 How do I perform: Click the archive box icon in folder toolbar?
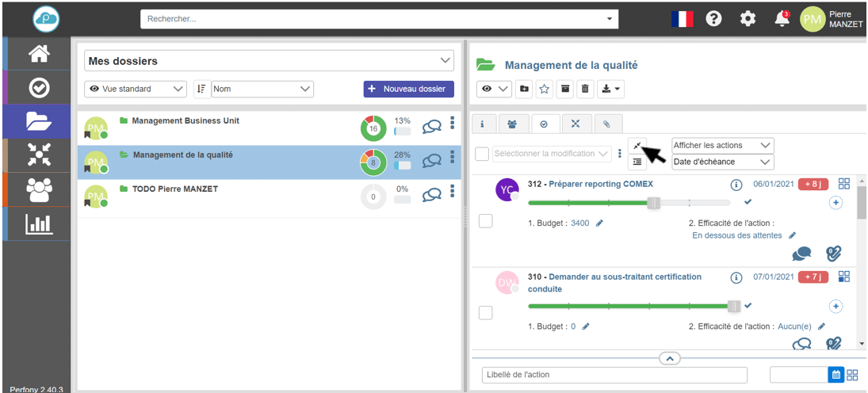[565, 90]
